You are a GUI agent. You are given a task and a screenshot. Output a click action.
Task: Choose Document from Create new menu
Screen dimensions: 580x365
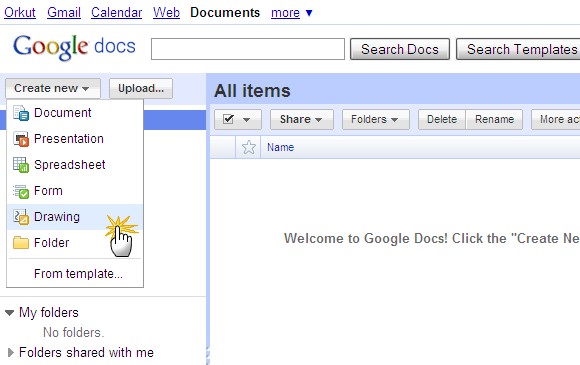coord(75,113)
